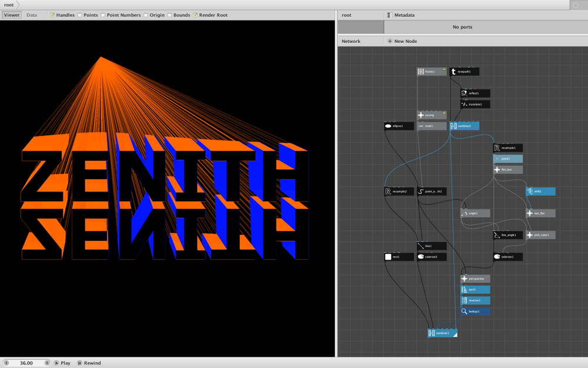The image size is (588, 368).
Task: Select the non_flat node
Action: coord(540,213)
